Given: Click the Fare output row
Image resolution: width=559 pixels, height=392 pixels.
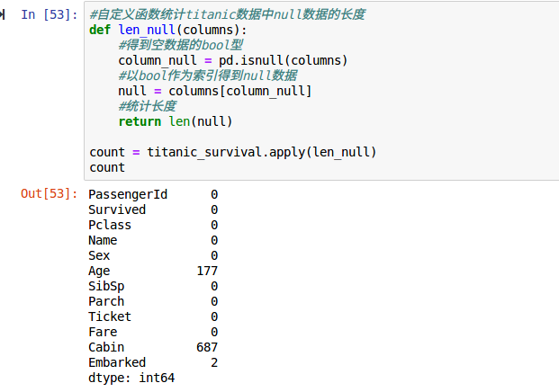Looking at the screenshot, I should click(x=153, y=332).
